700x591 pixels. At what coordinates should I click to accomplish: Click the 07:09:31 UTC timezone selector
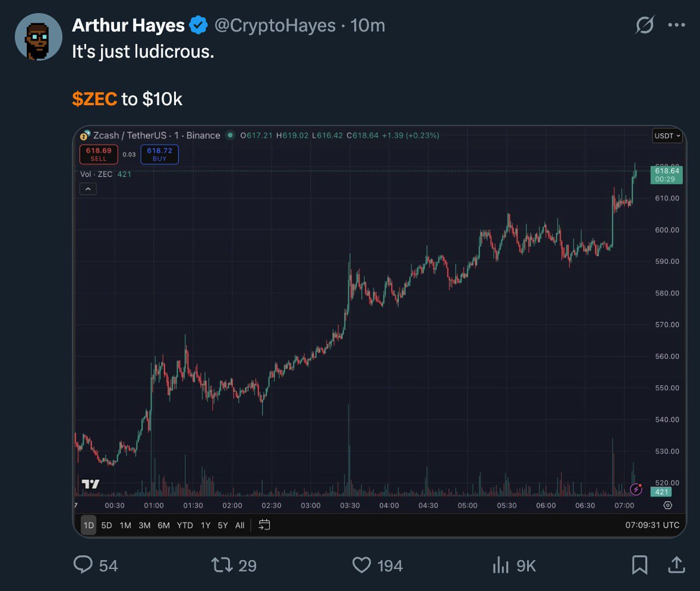tap(652, 525)
